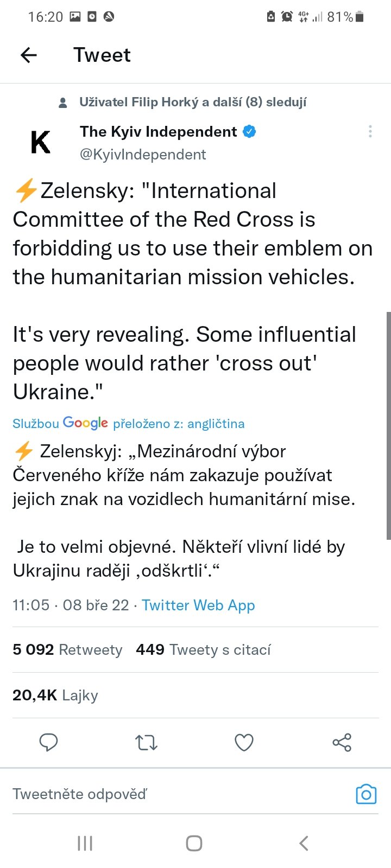Tap the Android home button
391x868 pixels.
[194, 843]
